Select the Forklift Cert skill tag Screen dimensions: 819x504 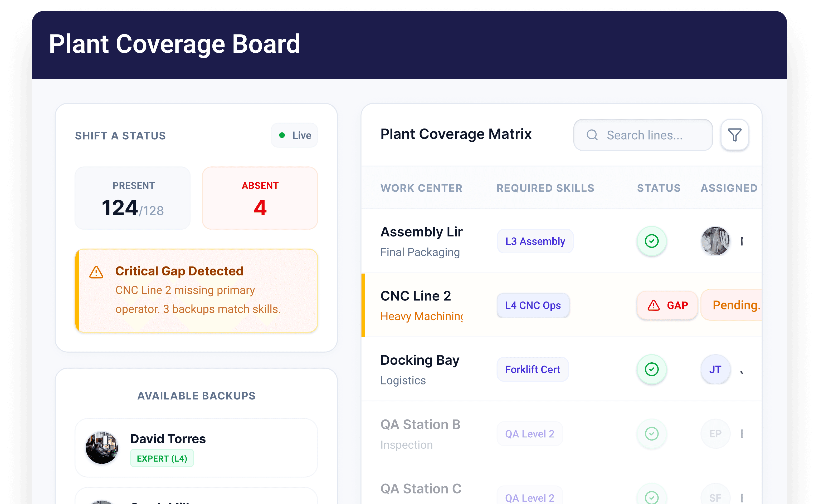(x=533, y=369)
